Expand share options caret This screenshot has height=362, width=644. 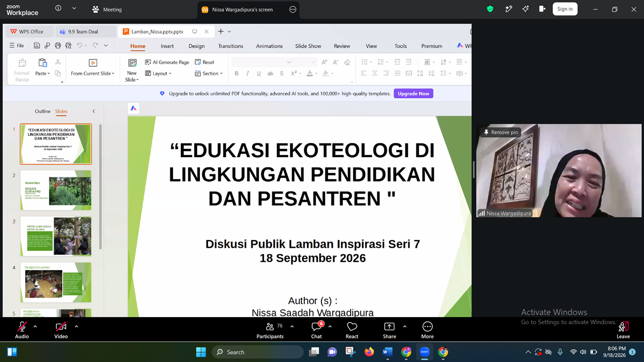pos(405,326)
